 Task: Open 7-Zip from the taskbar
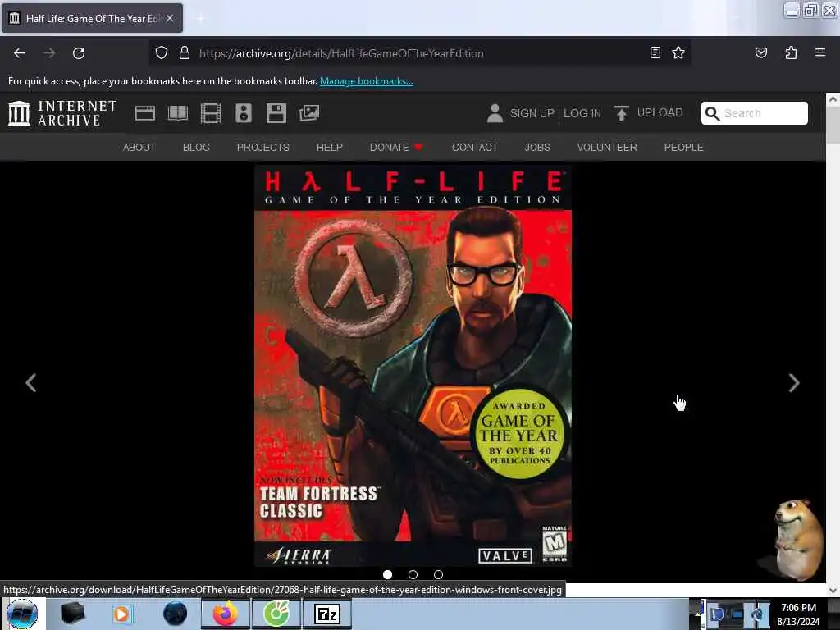(x=327, y=614)
